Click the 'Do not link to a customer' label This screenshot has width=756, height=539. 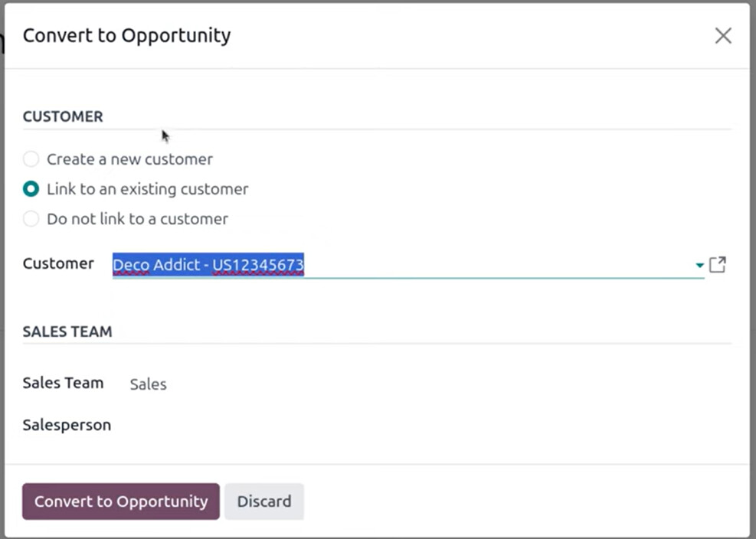(x=137, y=219)
